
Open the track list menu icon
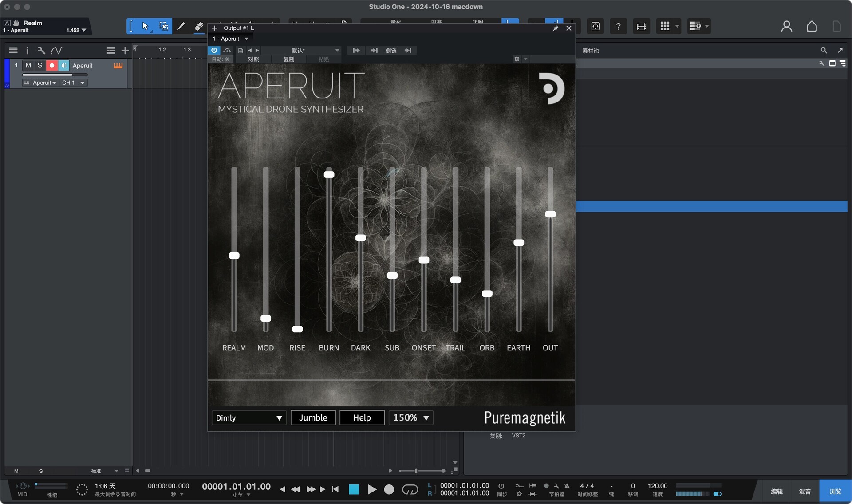click(x=13, y=51)
